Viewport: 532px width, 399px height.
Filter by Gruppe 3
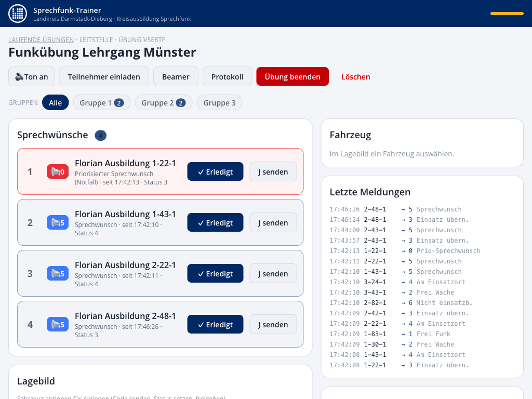click(220, 103)
